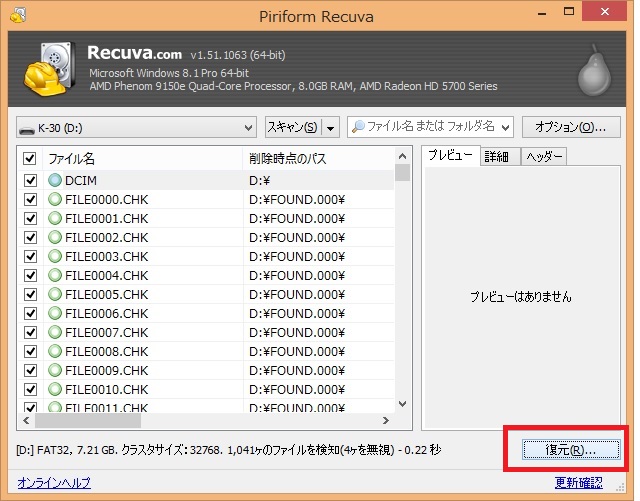Select the FILE0005.CHK file name
The image size is (640, 501).
coord(107,294)
